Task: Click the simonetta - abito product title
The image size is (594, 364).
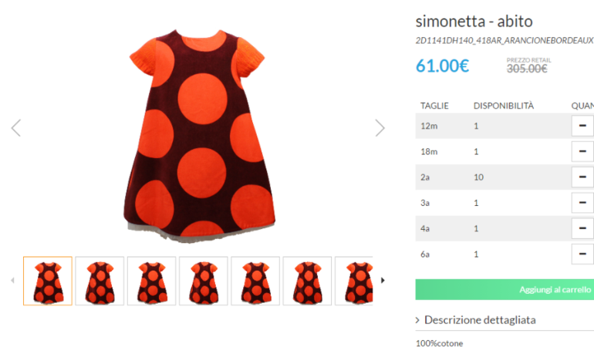Action: [x=474, y=21]
